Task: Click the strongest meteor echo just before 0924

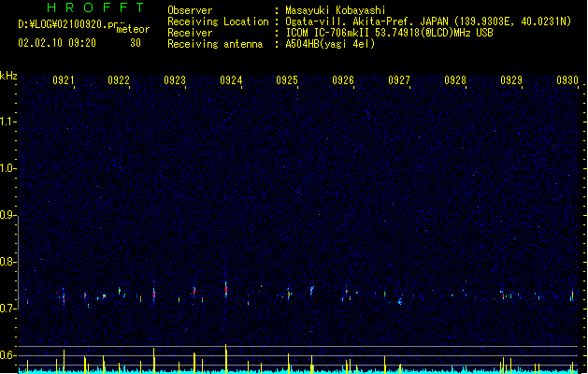Action: tap(226, 290)
